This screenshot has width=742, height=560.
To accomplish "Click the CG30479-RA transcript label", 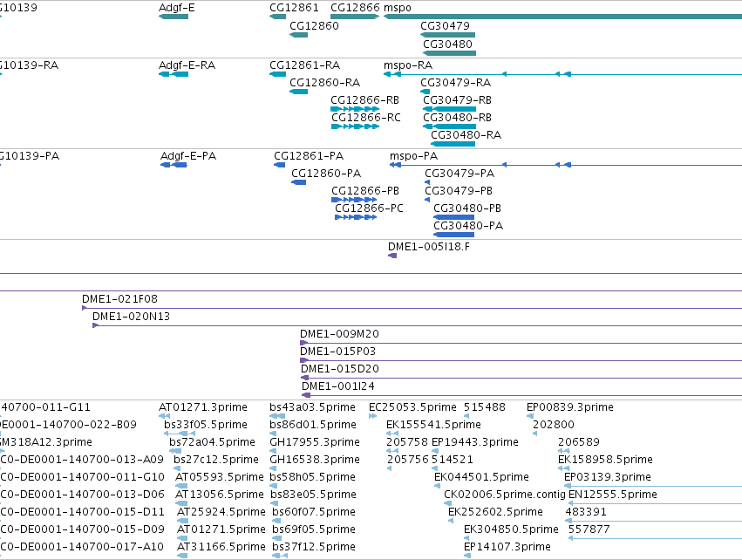I will coord(455,82).
